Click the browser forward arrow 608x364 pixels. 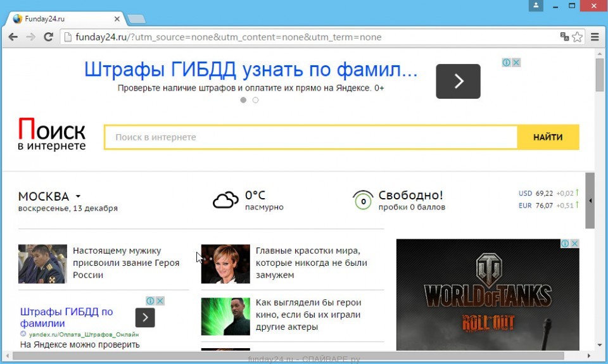(30, 37)
